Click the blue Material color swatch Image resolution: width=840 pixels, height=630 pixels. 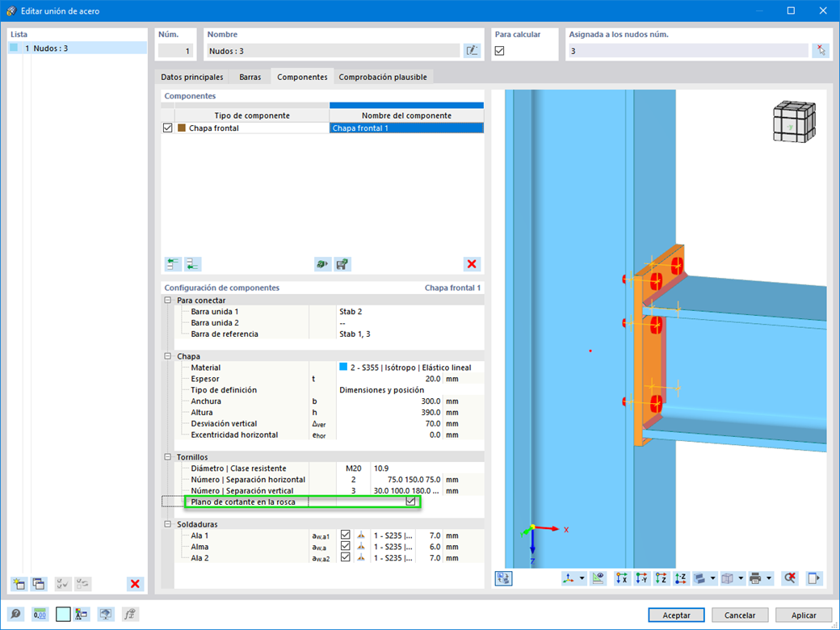coord(343,367)
